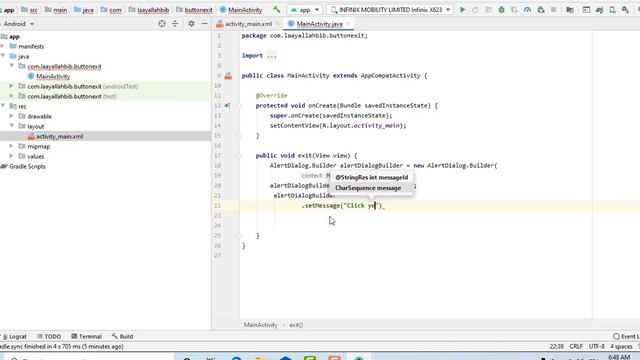Open the TODO tool window
The height and width of the screenshot is (360, 640).
pyautogui.click(x=49, y=336)
